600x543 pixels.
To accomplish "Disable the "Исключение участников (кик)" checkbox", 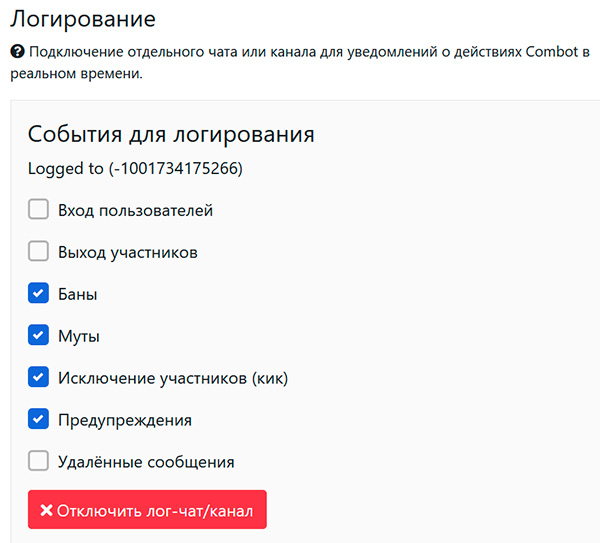I will click(38, 377).
